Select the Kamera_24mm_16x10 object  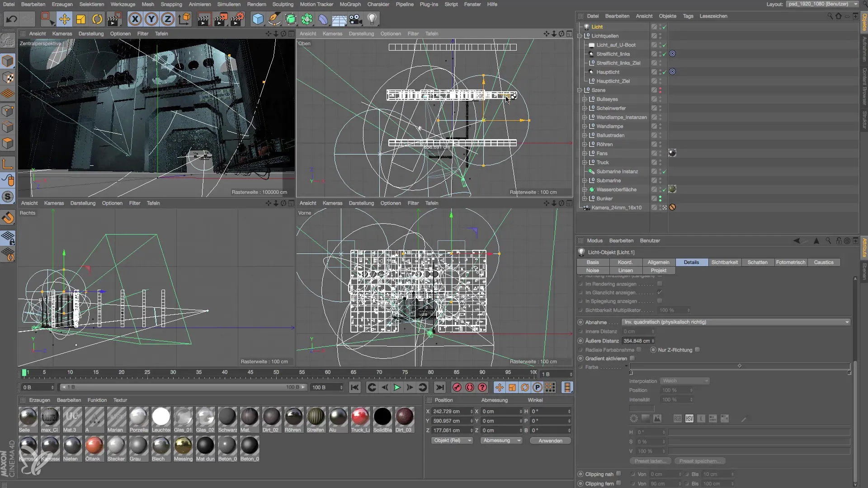(x=617, y=207)
